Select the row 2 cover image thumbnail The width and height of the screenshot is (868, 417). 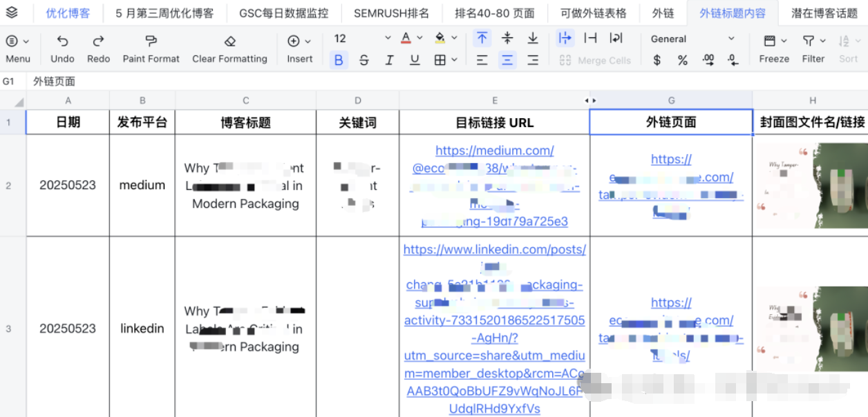coord(811,185)
